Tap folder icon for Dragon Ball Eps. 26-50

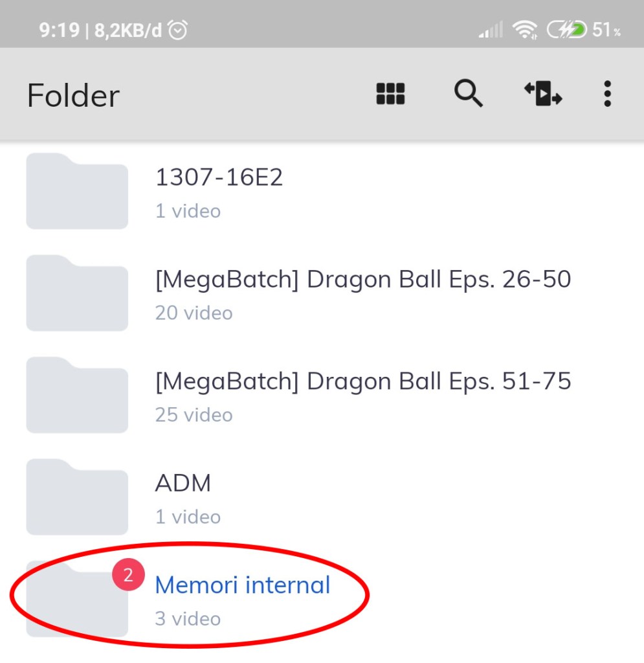[x=77, y=293]
